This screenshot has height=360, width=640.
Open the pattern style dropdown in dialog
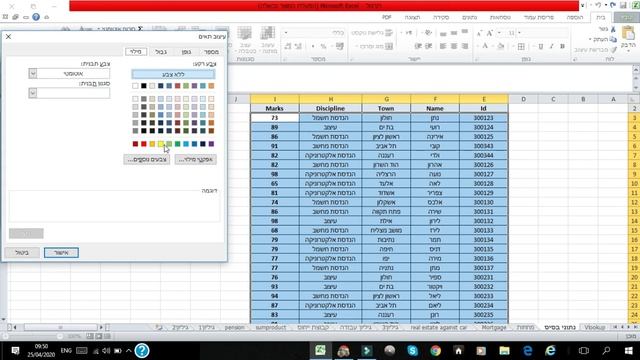click(x=33, y=93)
